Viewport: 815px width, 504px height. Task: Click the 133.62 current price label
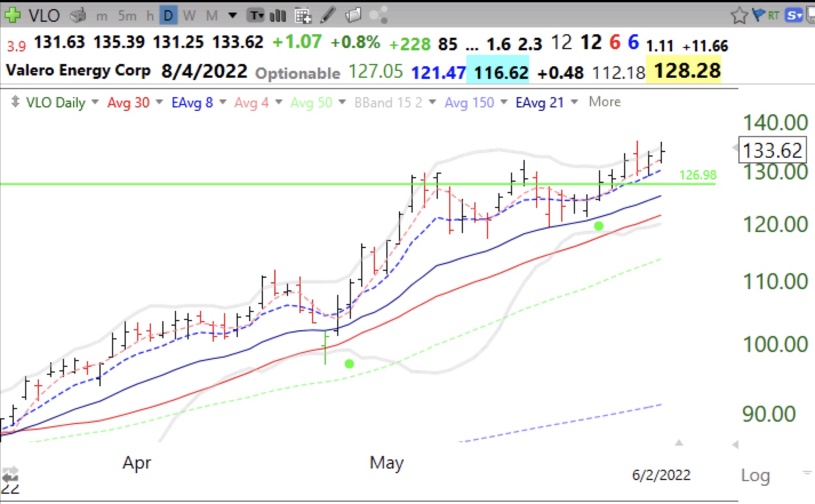click(x=773, y=151)
